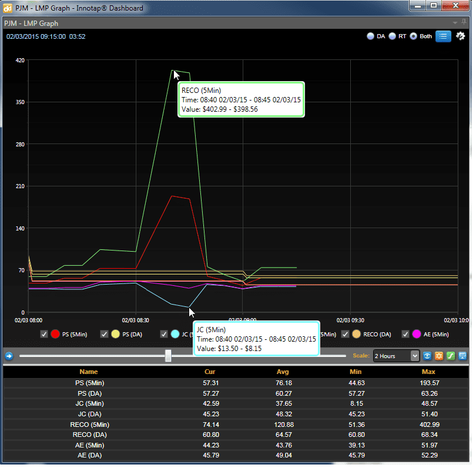This screenshot has width=476, height=471.
Task: Sort table by Avg column header
Action: (283, 372)
